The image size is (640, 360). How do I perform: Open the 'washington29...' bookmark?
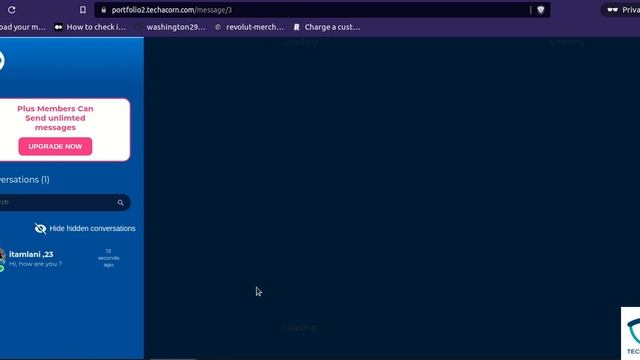(x=171, y=27)
